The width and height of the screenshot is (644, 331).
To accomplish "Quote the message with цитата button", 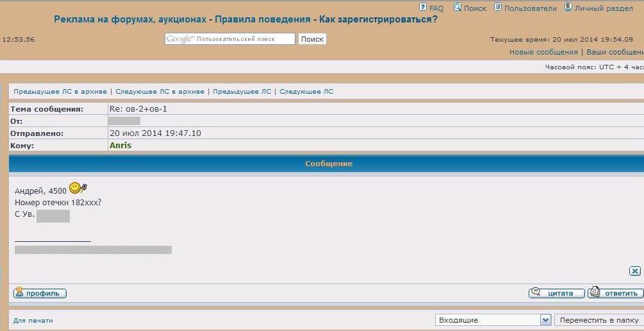I will pos(556,293).
